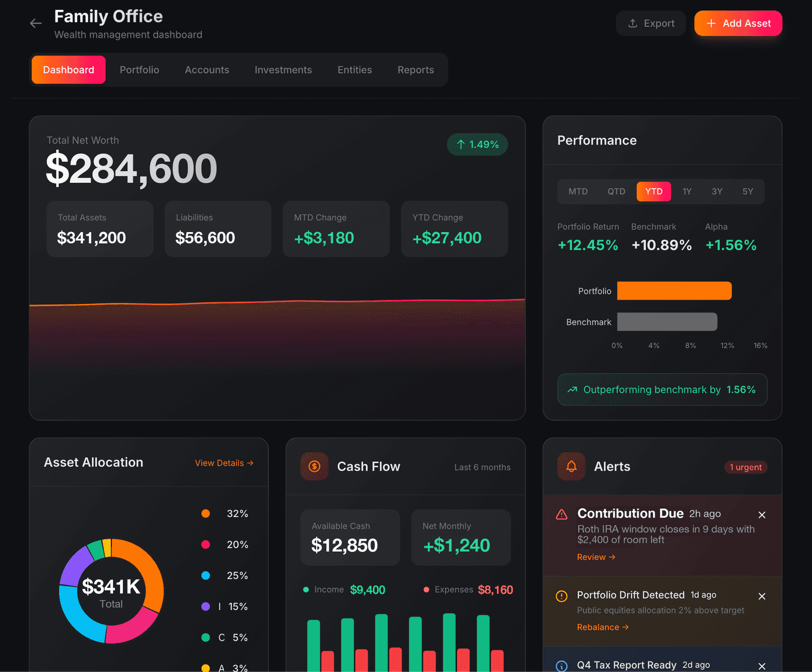Click the MTD Change +$3,180 card
812x672 pixels.
click(x=336, y=229)
